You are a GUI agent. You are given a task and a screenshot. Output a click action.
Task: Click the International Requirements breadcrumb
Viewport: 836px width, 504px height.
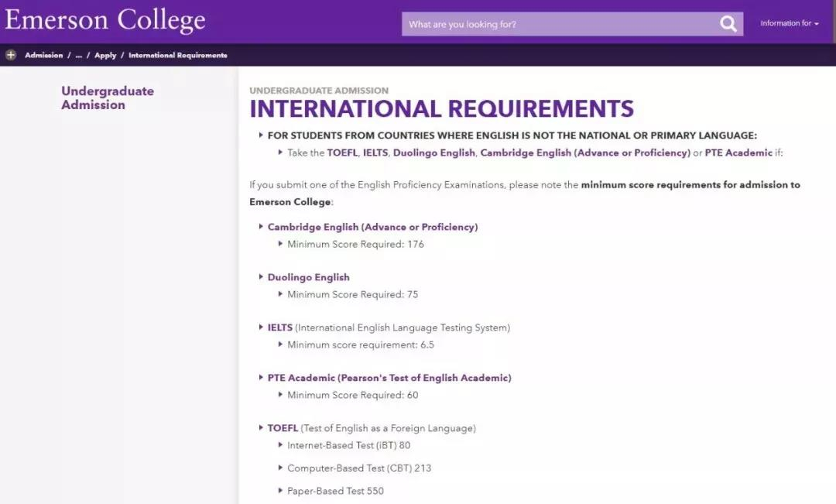click(x=177, y=55)
